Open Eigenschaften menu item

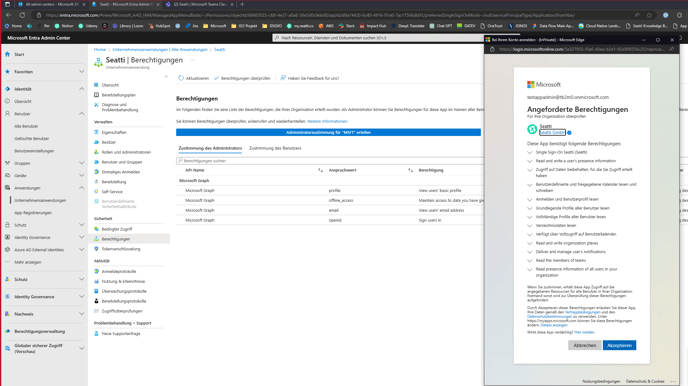tap(114, 132)
